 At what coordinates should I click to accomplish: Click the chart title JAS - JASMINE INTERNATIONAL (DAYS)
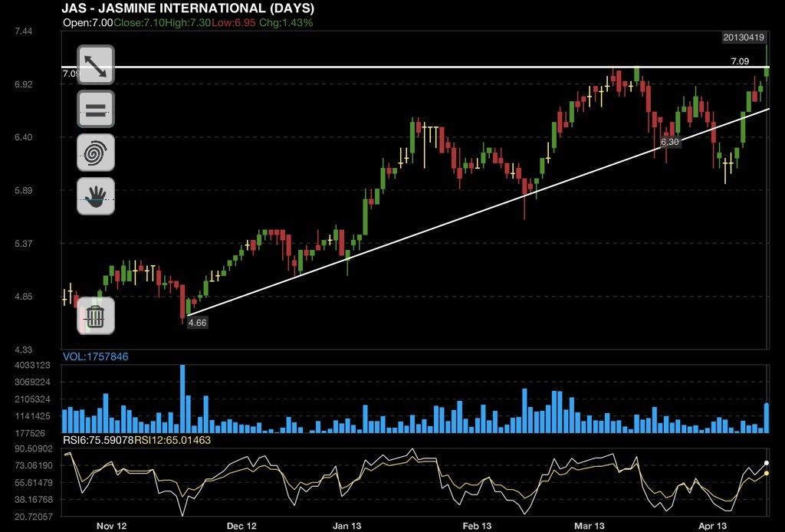(x=188, y=8)
